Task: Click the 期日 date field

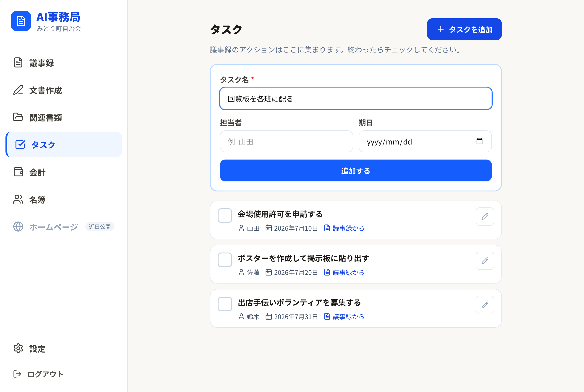Action: 425,142
